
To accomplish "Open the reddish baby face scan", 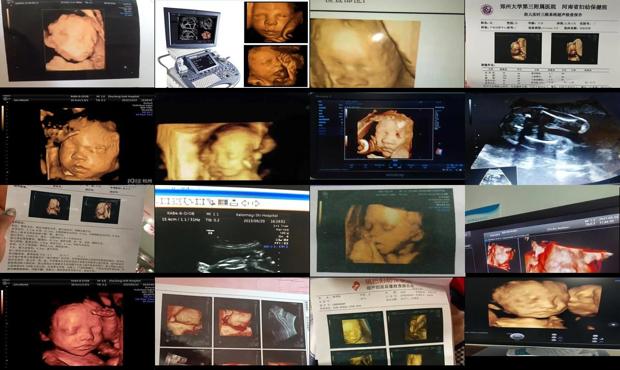I will pos(77,322).
